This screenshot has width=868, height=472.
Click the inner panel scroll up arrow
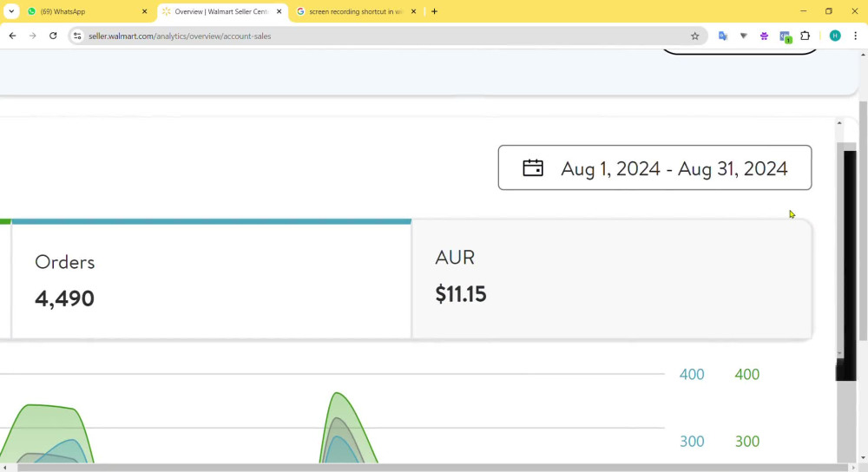[x=839, y=123]
